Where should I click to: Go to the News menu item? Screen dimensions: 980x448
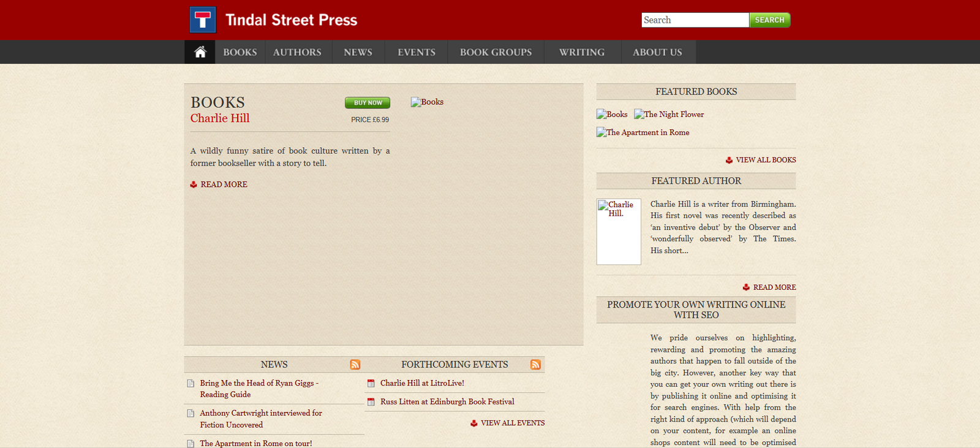pyautogui.click(x=358, y=52)
